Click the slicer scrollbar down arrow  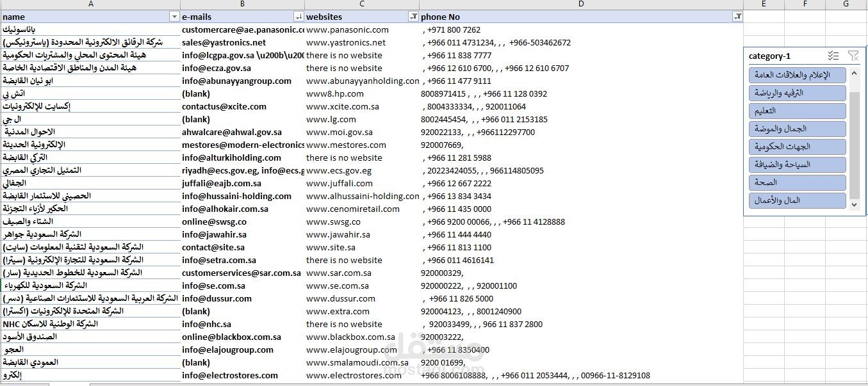click(854, 204)
